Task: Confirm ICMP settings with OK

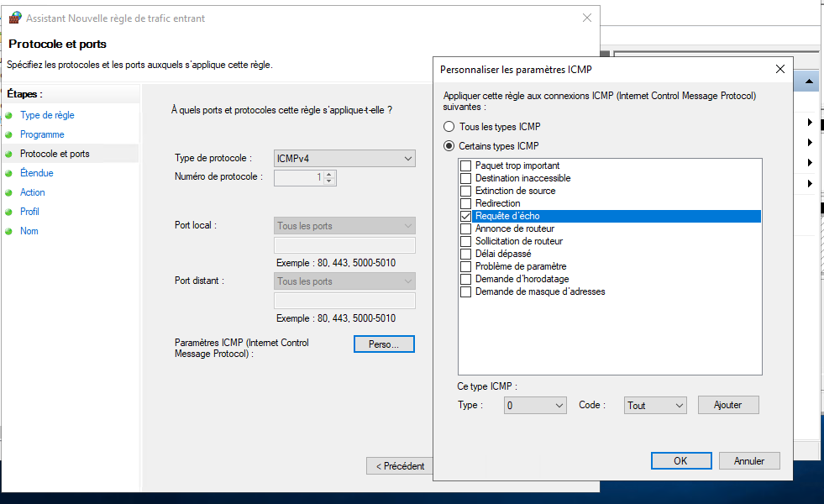Action: pyautogui.click(x=681, y=460)
